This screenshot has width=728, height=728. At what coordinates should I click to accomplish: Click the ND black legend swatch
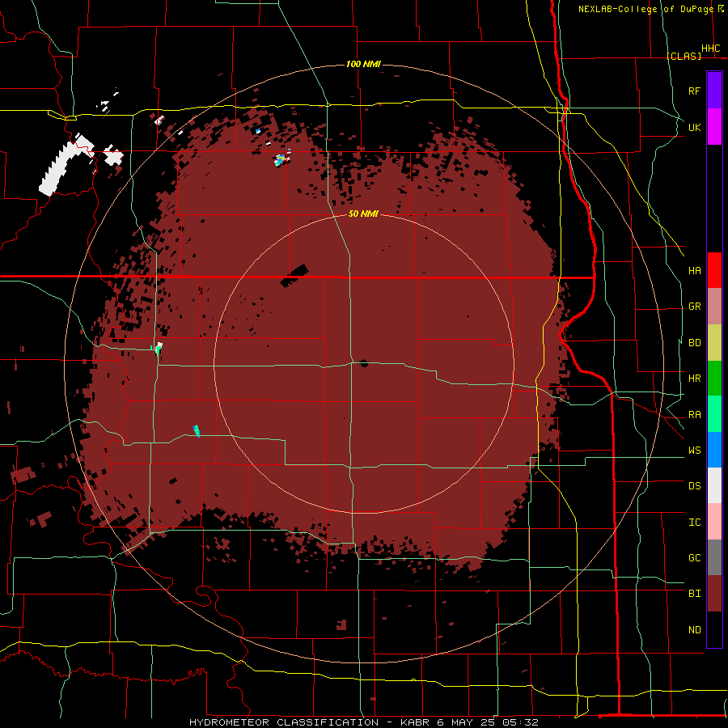pyautogui.click(x=714, y=629)
